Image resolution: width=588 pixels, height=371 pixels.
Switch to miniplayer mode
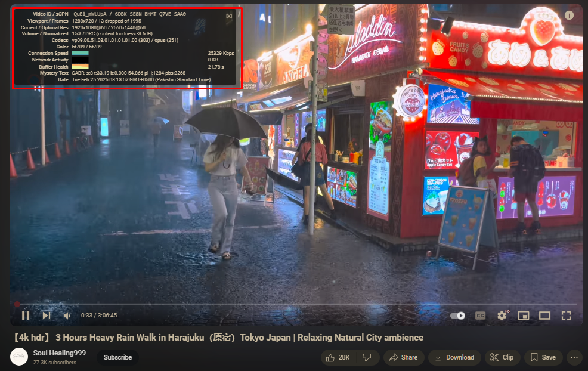(x=523, y=316)
